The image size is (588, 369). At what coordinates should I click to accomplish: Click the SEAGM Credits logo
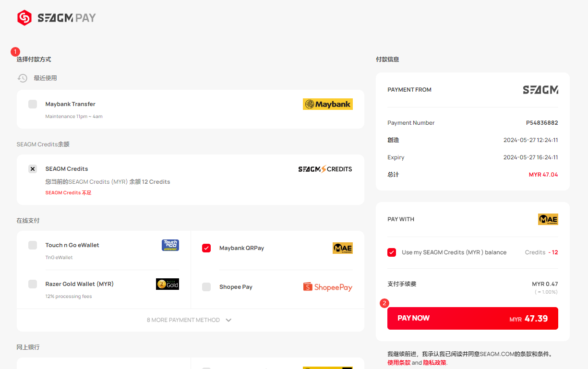325,169
